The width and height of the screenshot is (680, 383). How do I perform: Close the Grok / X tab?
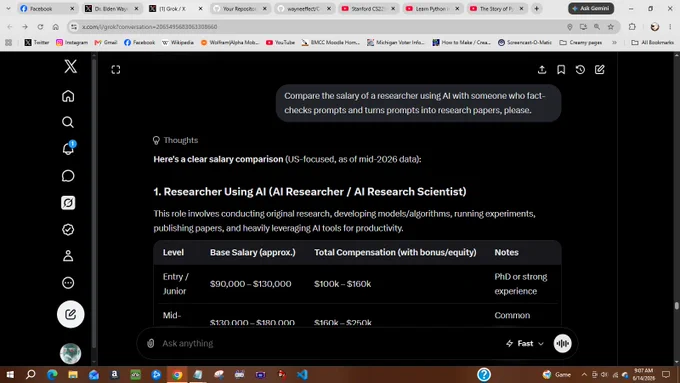200,8
